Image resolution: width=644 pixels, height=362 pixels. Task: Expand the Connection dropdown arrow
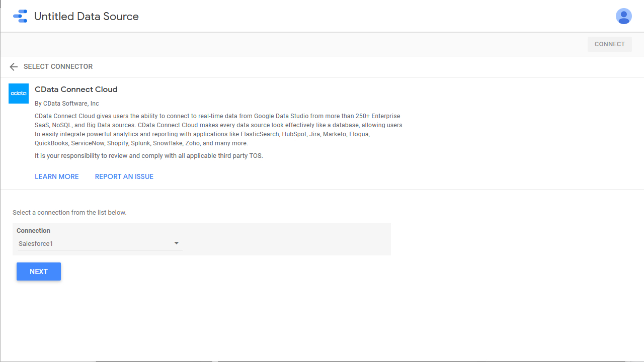[177, 243]
